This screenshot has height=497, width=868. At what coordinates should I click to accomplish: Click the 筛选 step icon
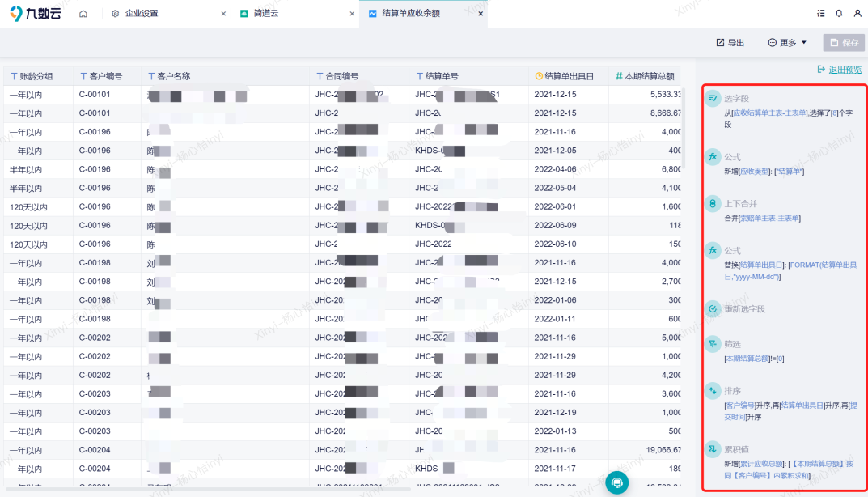713,344
